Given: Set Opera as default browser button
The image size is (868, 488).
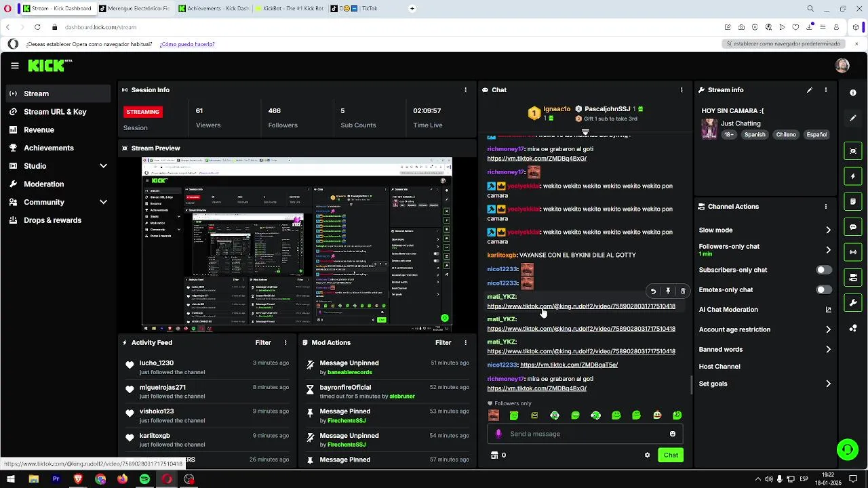Looking at the screenshot, I should point(783,44).
